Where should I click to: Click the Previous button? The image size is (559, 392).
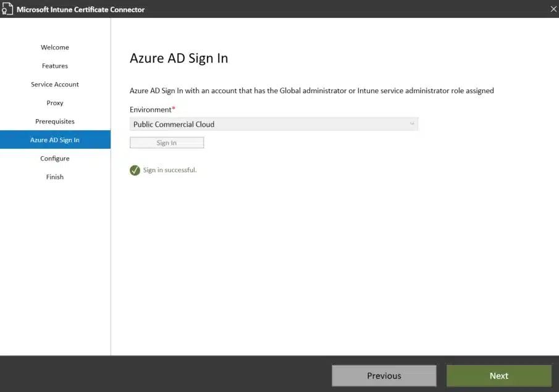pos(384,375)
